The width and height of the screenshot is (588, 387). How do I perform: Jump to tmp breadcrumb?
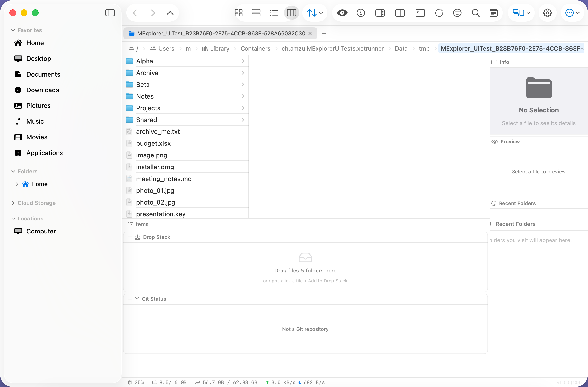point(424,49)
